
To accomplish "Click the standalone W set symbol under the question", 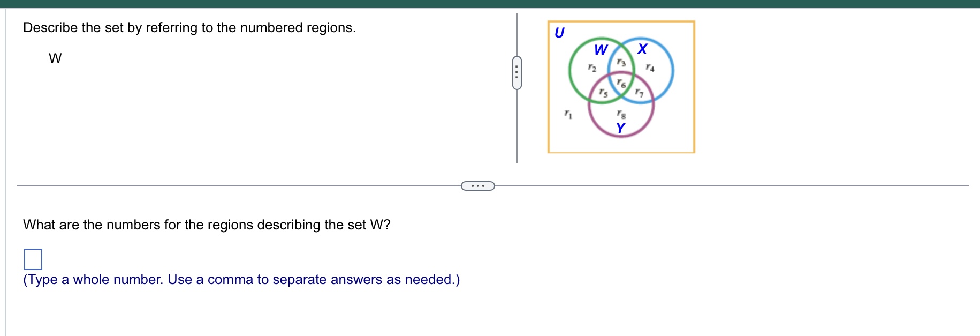I will tap(56, 58).
